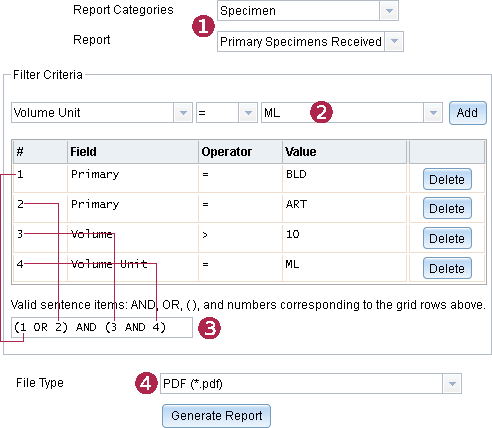492x428 pixels.
Task: Click the File Type label
Action: click(x=40, y=383)
